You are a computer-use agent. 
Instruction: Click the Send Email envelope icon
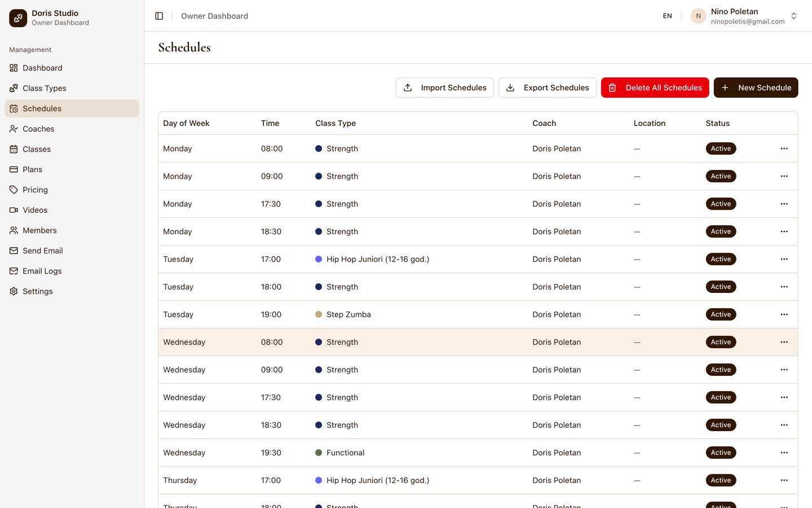click(x=14, y=251)
